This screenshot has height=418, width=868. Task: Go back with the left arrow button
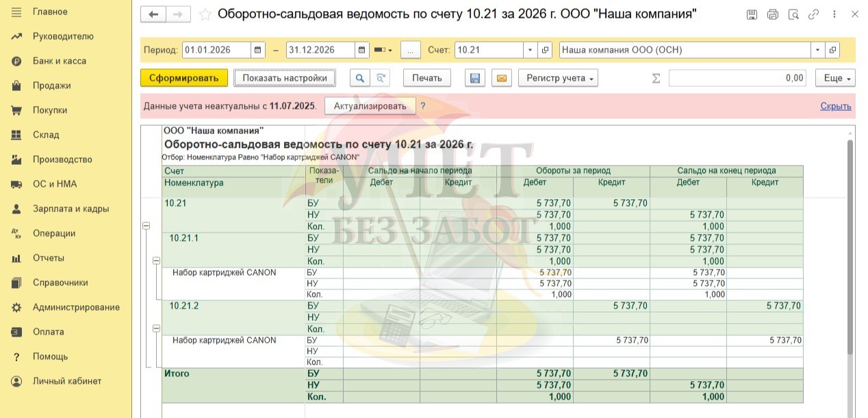pyautogui.click(x=153, y=14)
